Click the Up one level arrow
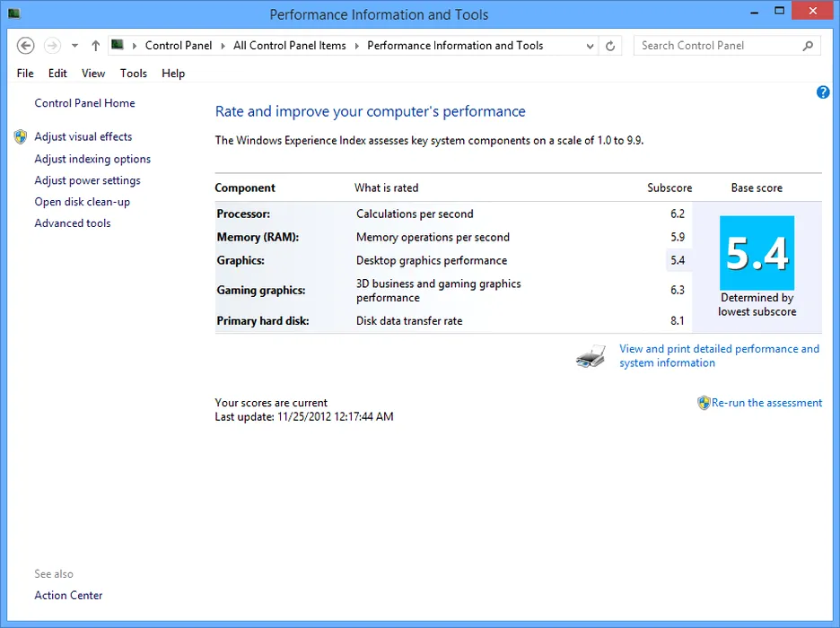This screenshot has height=628, width=840. pyautogui.click(x=95, y=46)
